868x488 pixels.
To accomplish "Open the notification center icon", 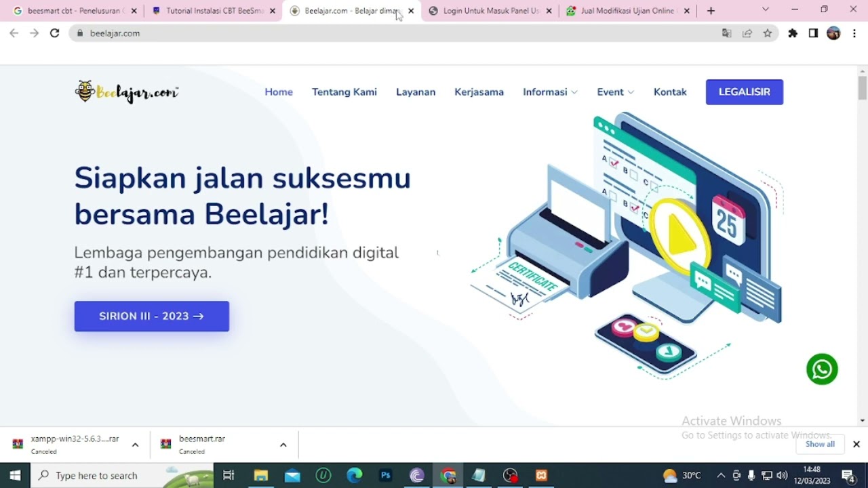I will pos(848,475).
